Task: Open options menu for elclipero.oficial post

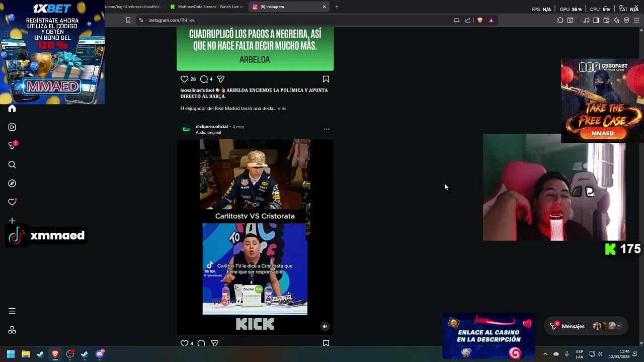Action: click(x=327, y=129)
